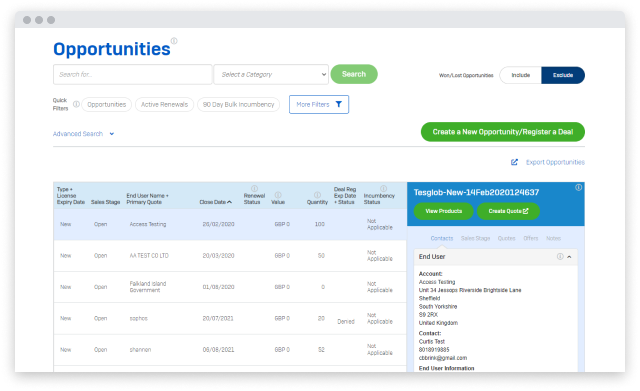
Task: Switch to Sales Stage tab
Action: pos(476,238)
